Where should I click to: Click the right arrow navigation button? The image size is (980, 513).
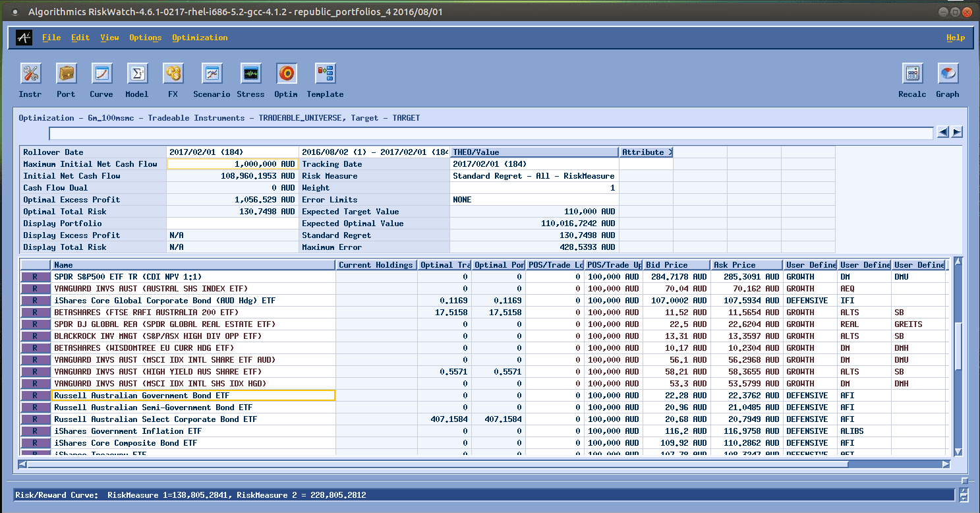coord(956,133)
